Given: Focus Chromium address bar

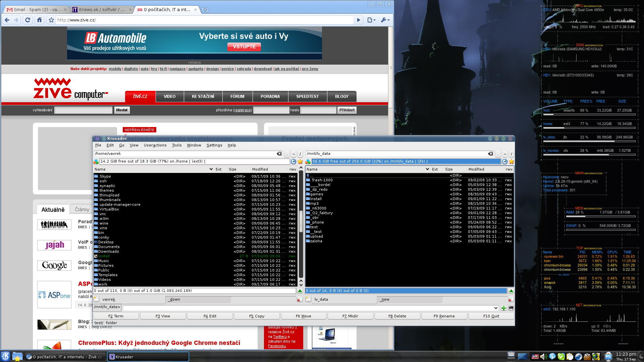Looking at the screenshot, I should pyautogui.click(x=205, y=20).
